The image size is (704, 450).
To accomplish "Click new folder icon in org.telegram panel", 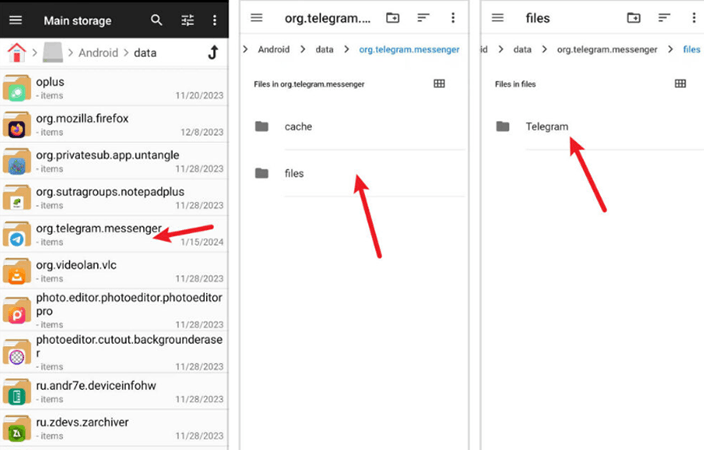I will point(393,18).
